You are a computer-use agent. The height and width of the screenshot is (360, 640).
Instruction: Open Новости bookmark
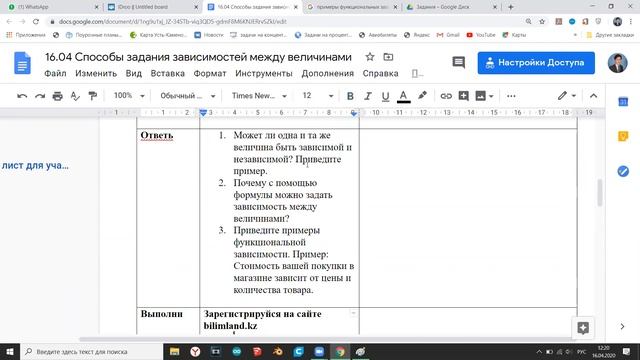(209, 35)
